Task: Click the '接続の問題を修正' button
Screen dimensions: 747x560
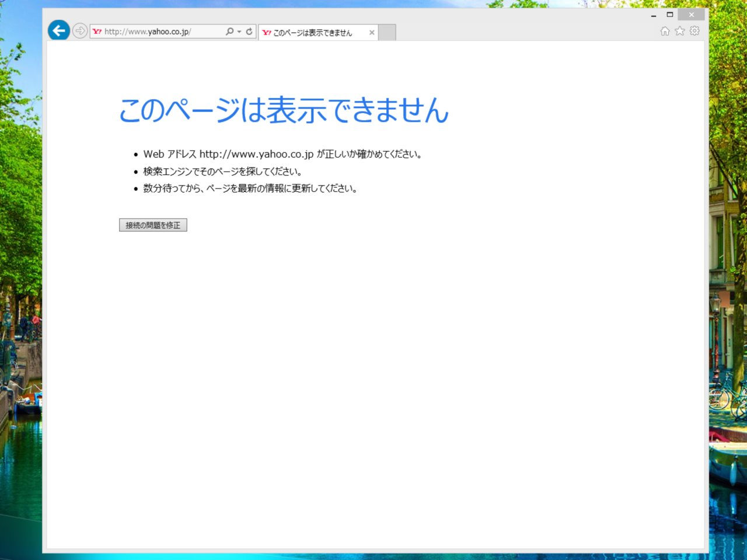Action: tap(153, 225)
